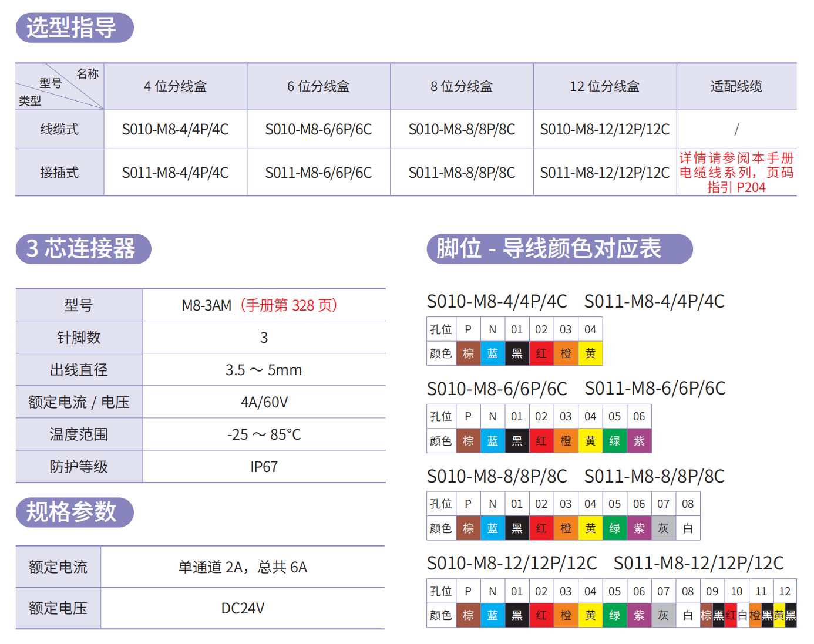
Task: Select the 规格参数 heading badge
Action: coord(75,512)
